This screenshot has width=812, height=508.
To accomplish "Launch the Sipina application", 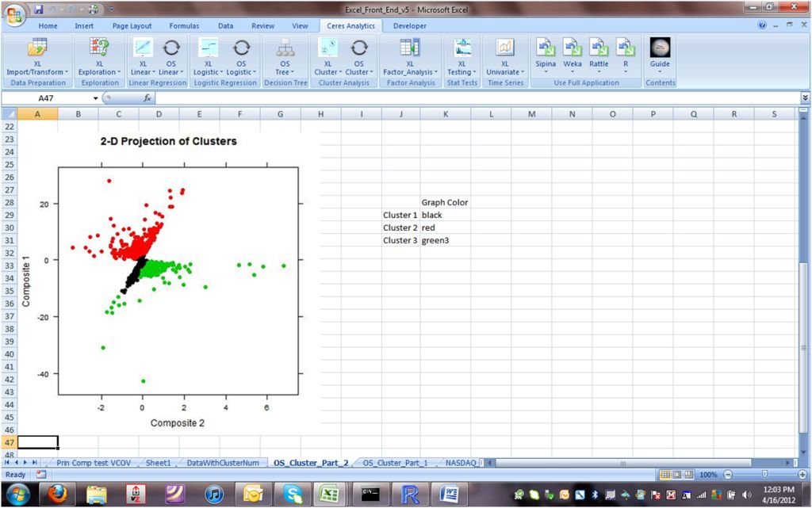I will pos(546,55).
